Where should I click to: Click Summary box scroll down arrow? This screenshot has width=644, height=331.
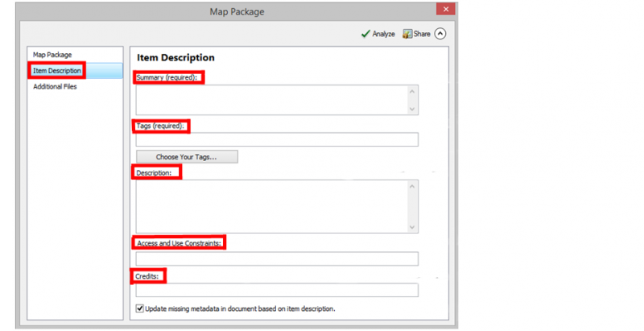[412, 110]
